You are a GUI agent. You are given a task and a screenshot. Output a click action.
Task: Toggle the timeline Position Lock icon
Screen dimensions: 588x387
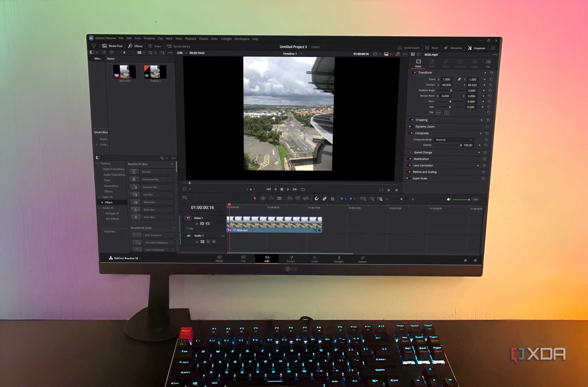pyautogui.click(x=332, y=199)
